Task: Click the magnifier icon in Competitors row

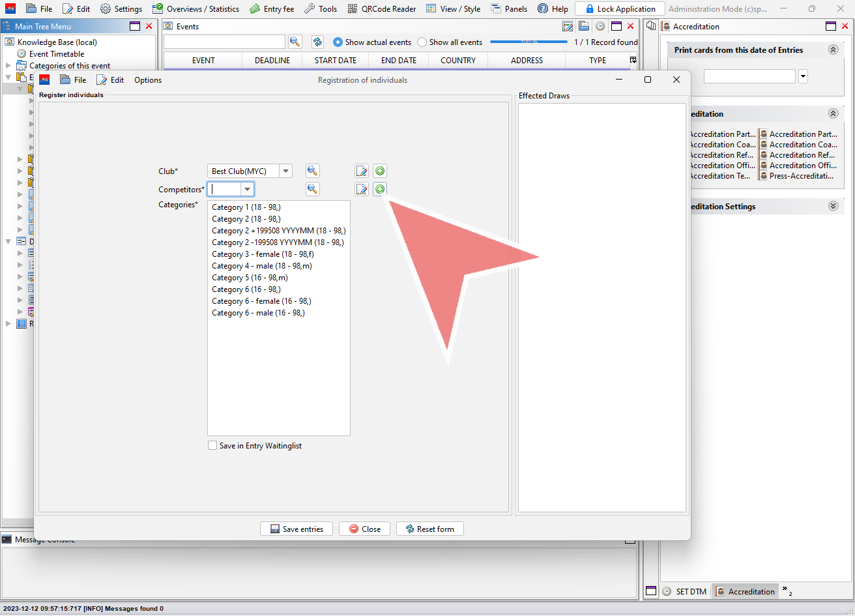Action: coord(313,189)
